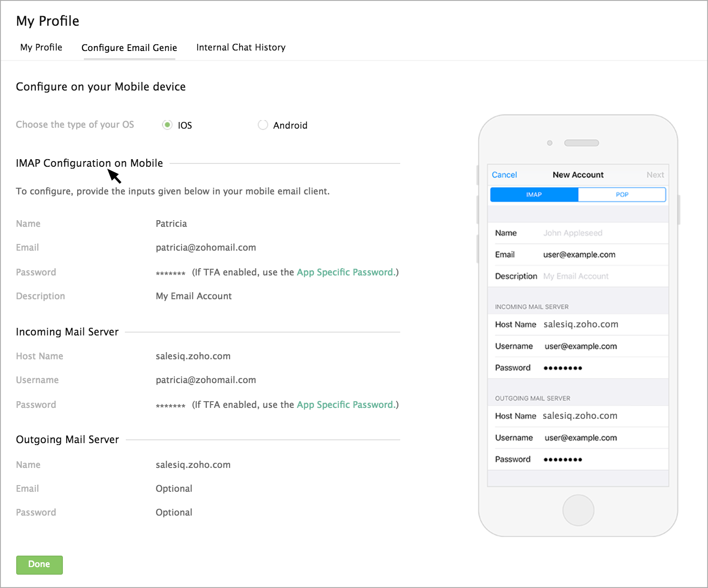This screenshot has height=588, width=708.
Task: Click the phone speaker grille
Action: pos(581,143)
